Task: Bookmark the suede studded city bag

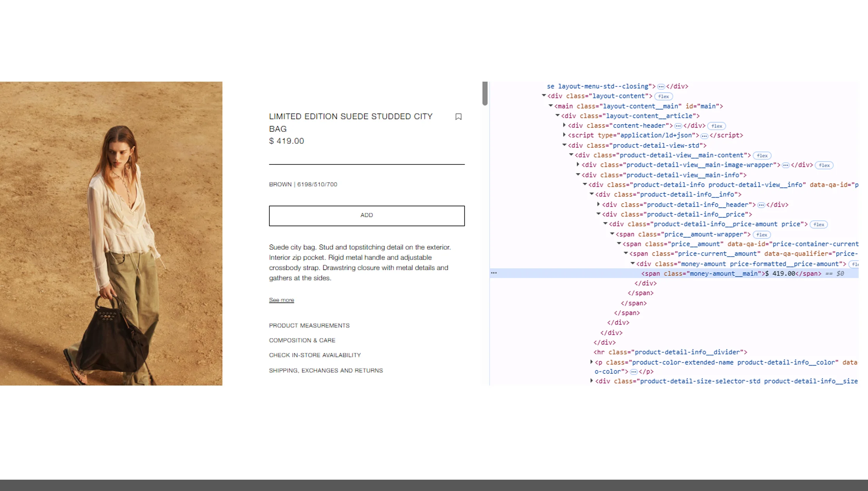Action: coord(458,117)
